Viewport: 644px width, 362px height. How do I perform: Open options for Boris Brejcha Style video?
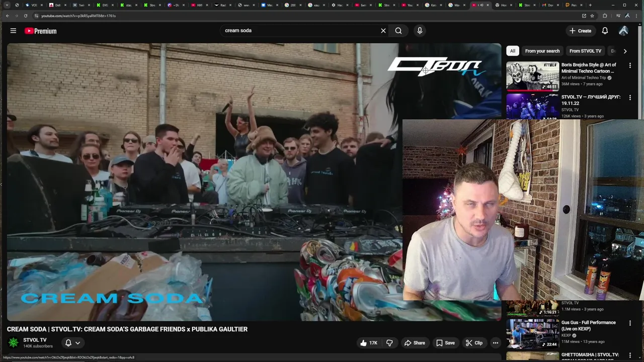point(629,65)
